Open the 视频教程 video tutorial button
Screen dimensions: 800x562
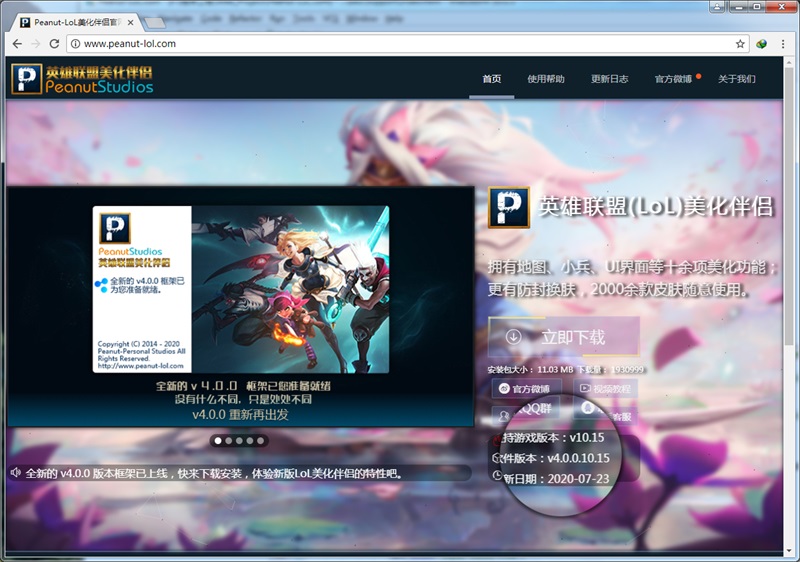(x=605, y=389)
